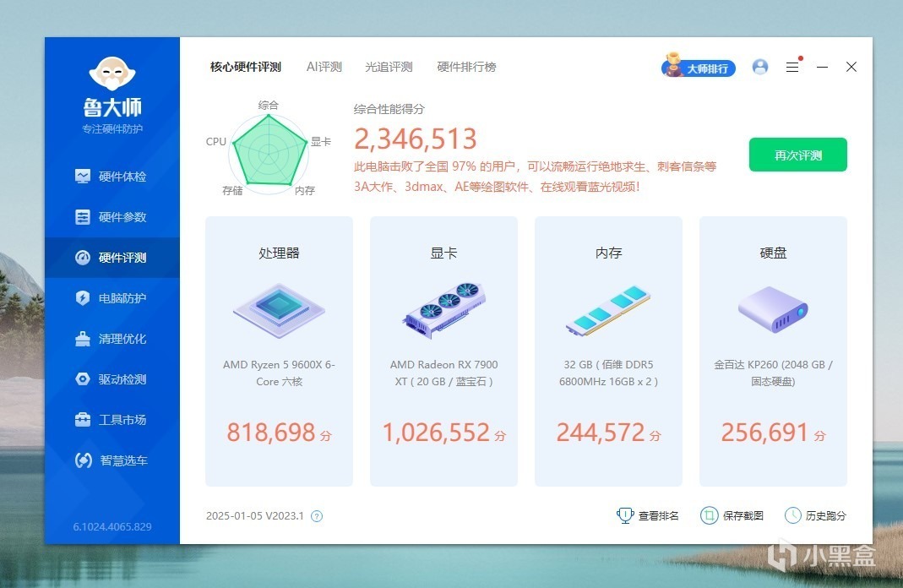Open 硬件参数 in the sidebar
Screen dimensions: 903x588
[112, 217]
